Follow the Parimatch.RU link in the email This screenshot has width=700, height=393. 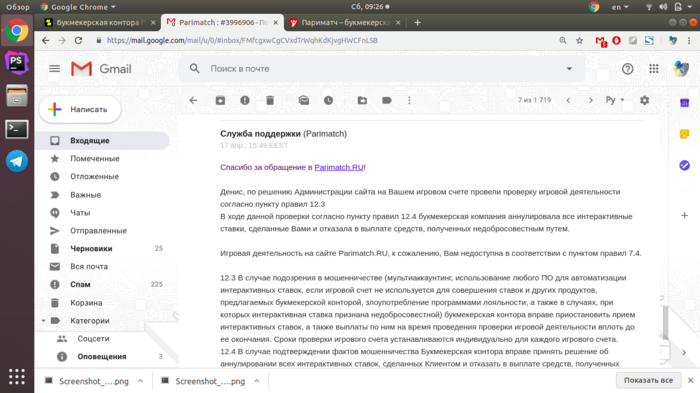click(339, 167)
